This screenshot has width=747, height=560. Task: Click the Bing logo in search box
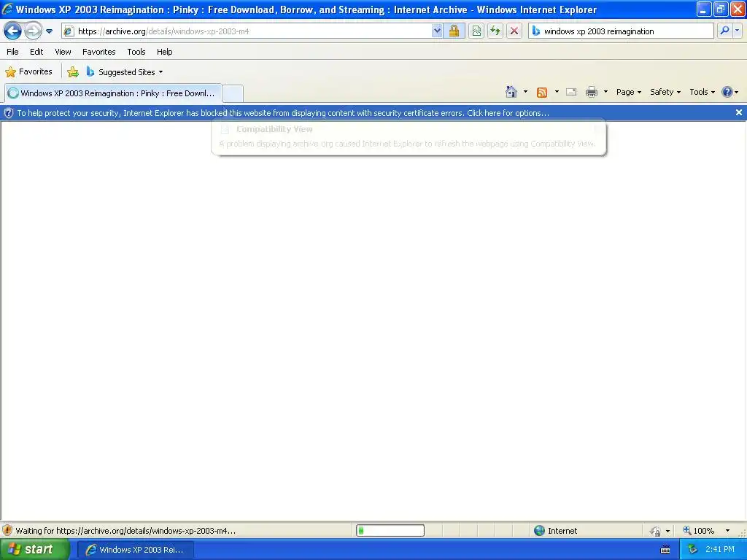coord(536,31)
